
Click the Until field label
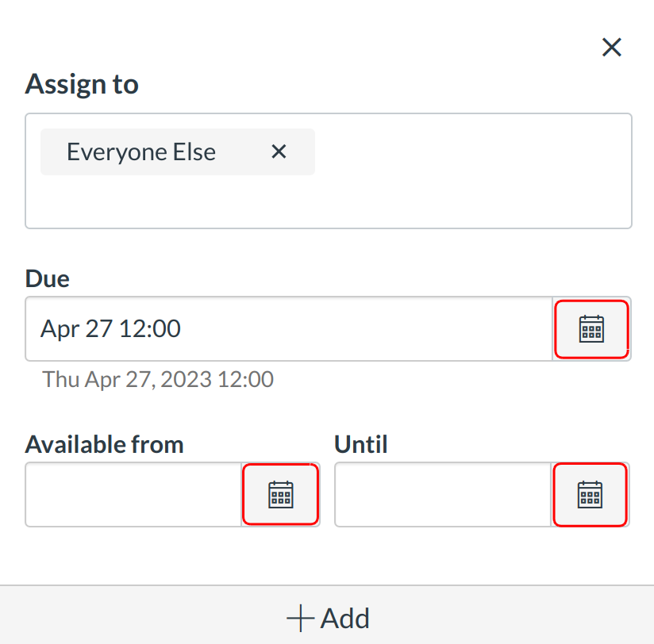pos(360,444)
